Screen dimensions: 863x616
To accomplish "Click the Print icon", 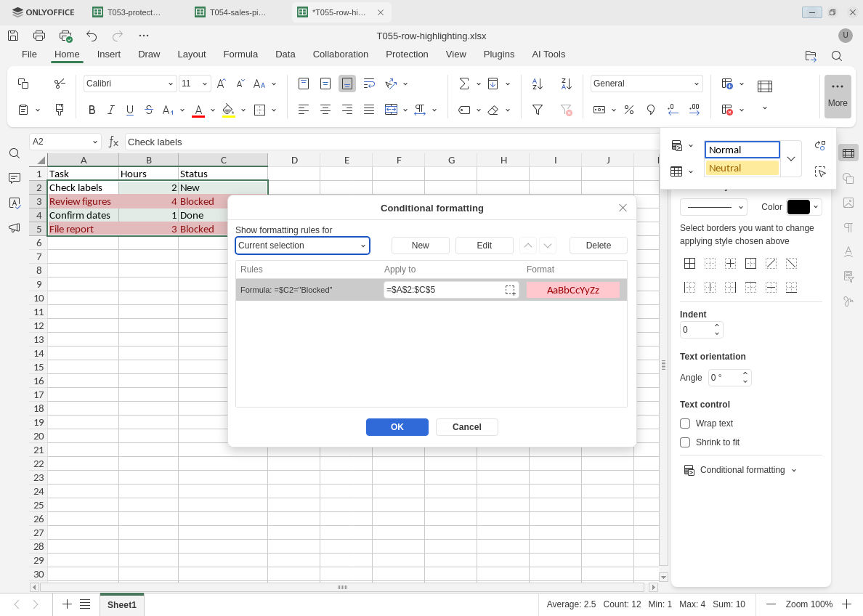I will coord(39,36).
